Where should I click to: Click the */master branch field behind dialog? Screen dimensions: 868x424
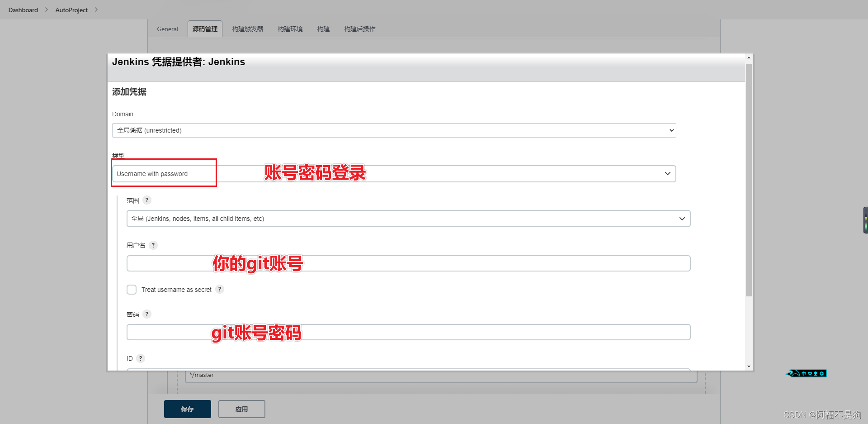coord(441,376)
